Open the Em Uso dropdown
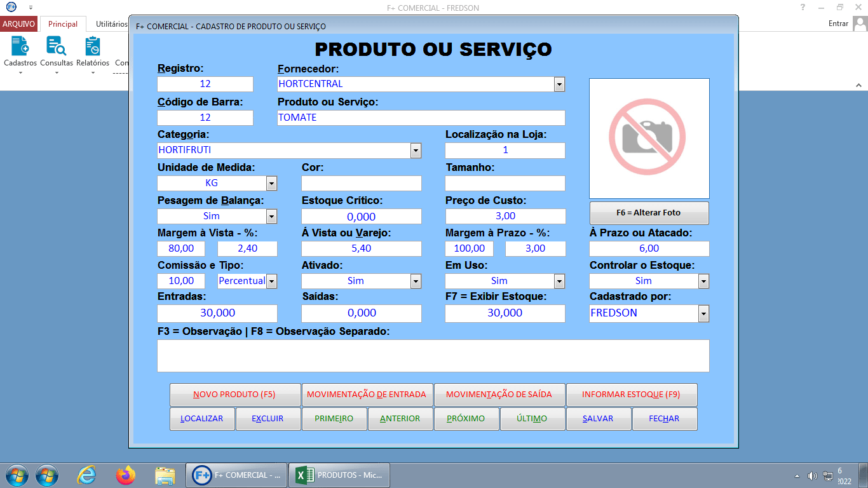This screenshot has height=488, width=868. point(559,281)
